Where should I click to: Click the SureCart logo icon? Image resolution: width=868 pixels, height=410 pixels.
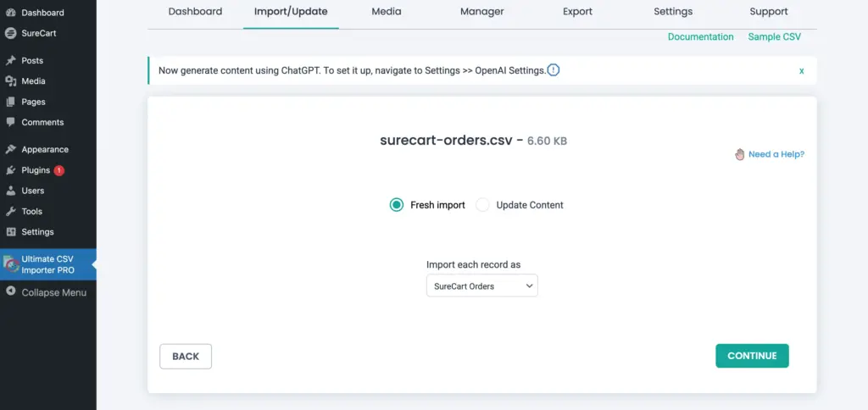[10, 34]
